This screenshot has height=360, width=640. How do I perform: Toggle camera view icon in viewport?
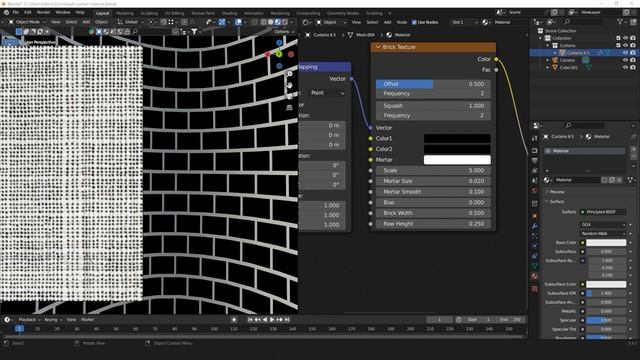(x=289, y=96)
